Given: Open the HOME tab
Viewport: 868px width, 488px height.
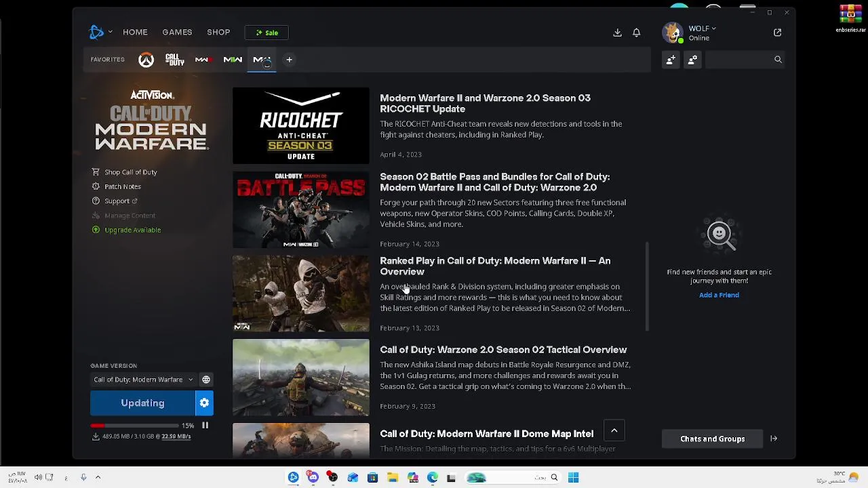Looking at the screenshot, I should 135,32.
